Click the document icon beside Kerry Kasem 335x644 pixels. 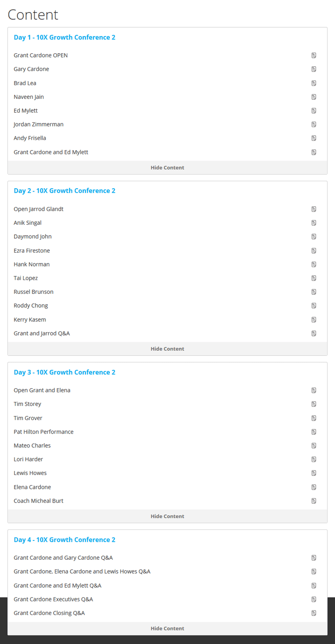[x=314, y=319]
